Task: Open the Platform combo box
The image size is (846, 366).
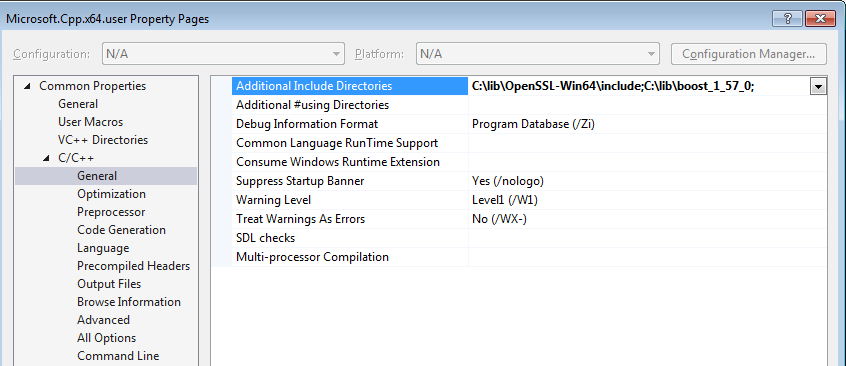Action: pos(537,54)
